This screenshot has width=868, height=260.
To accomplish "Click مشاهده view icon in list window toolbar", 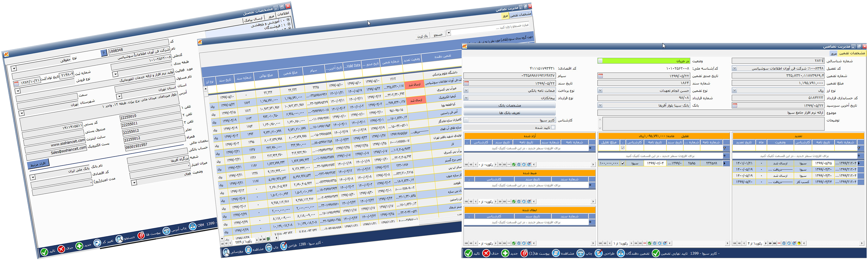I will click(248, 250).
